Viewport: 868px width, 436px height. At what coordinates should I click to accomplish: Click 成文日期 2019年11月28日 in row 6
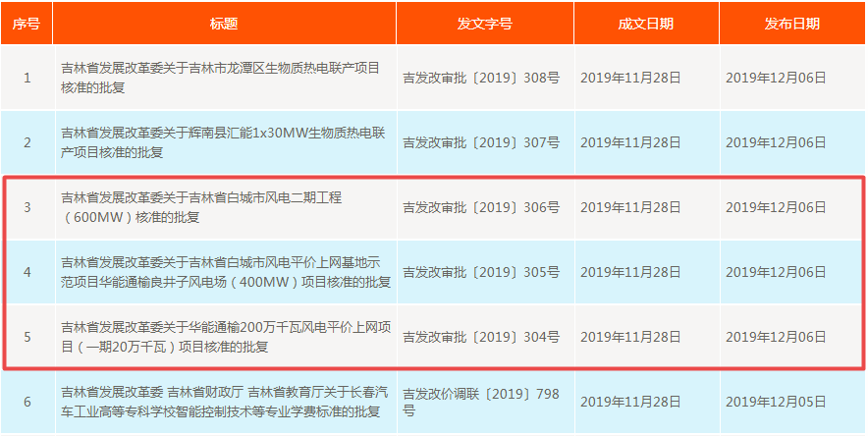point(630,403)
